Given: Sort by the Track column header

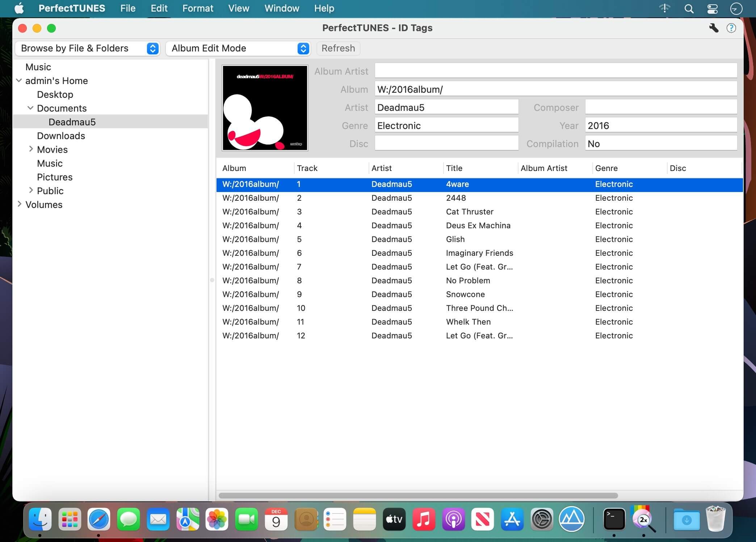Looking at the screenshot, I should coord(331,168).
